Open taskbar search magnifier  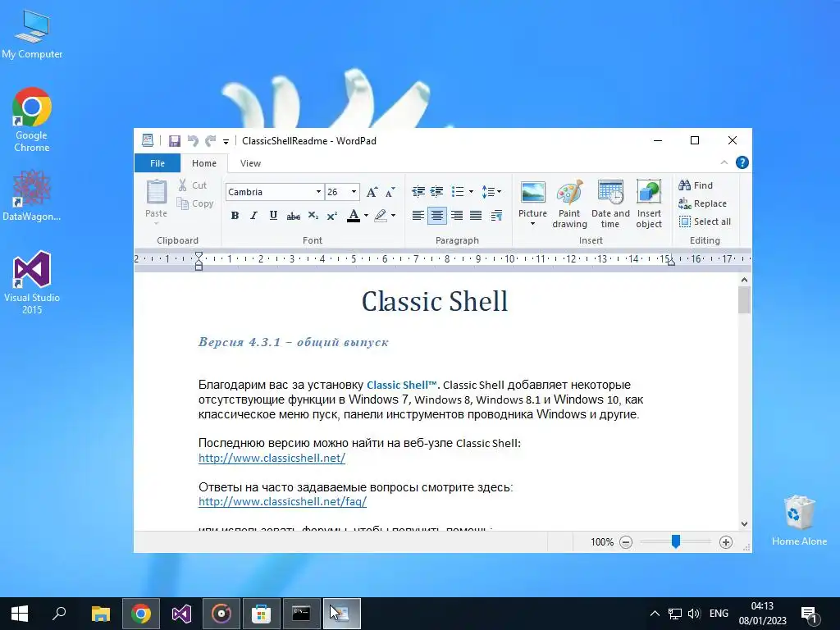[59, 614]
